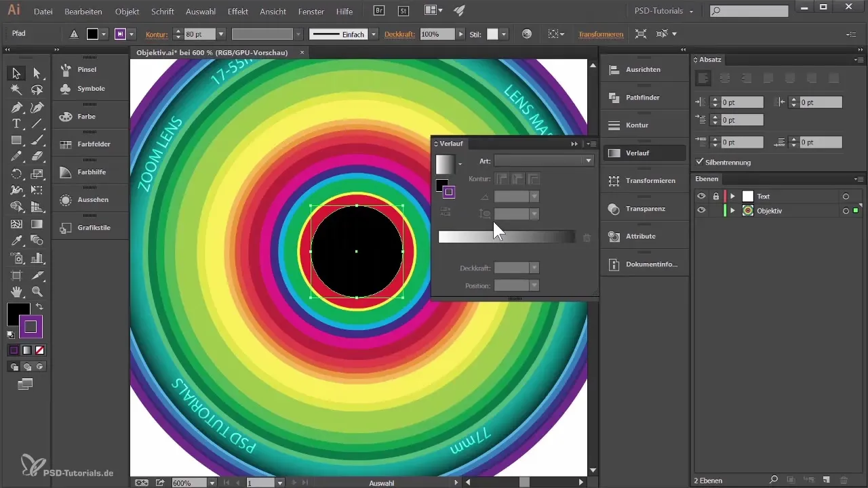Viewport: 868px width, 488px height.
Task: Select the Gradient tool in toolbox
Action: coord(37,224)
